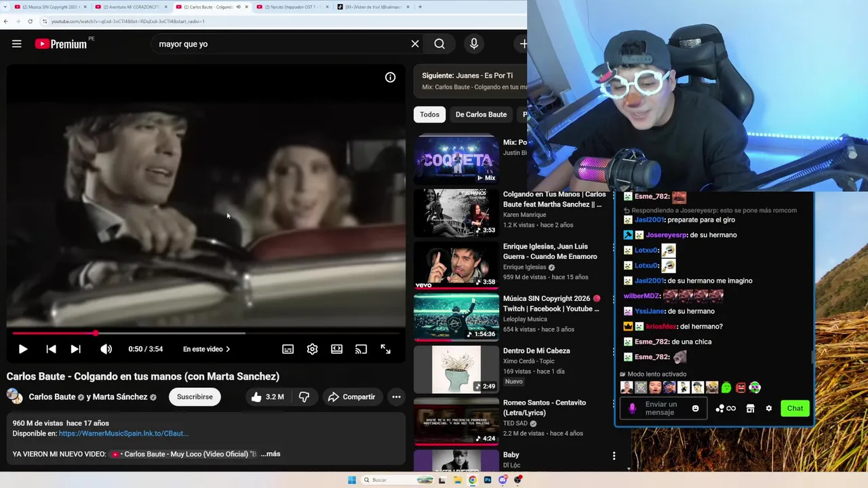Viewport: 868px width, 488px height.
Task: Open options menu for 'Baby' video
Action: pyautogui.click(x=614, y=455)
